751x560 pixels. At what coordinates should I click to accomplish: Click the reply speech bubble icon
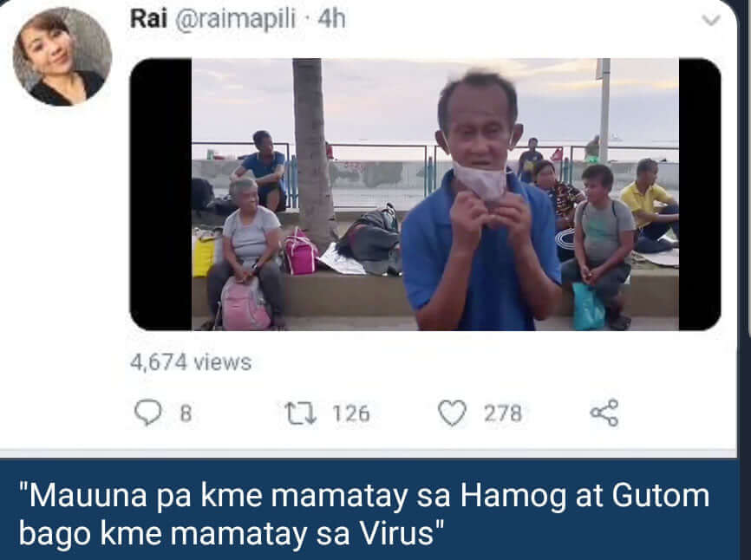[148, 412]
